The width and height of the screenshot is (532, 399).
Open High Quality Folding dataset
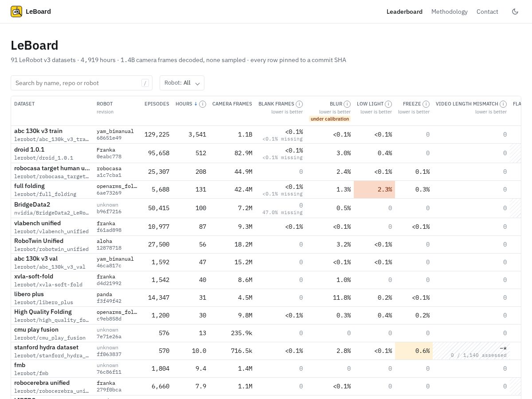click(x=43, y=312)
